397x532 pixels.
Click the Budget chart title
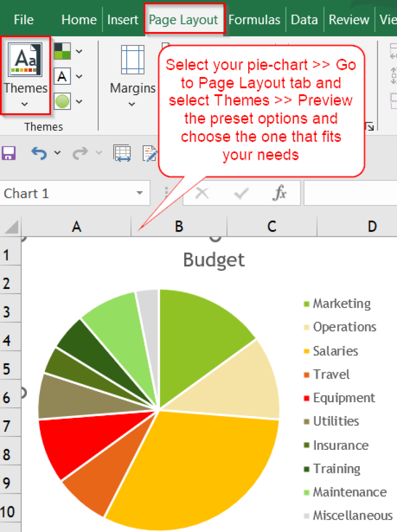[214, 260]
